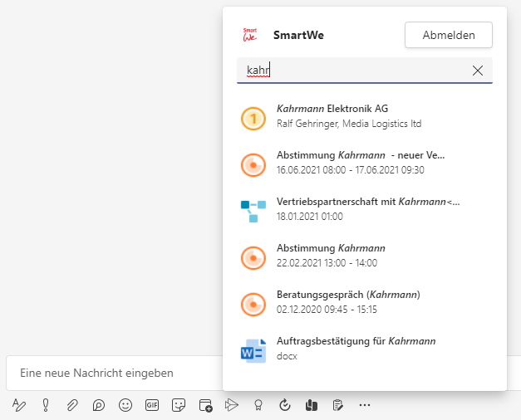This screenshot has height=420, width=521.
Task: Click into the 'kahr' search field
Action: (349, 71)
